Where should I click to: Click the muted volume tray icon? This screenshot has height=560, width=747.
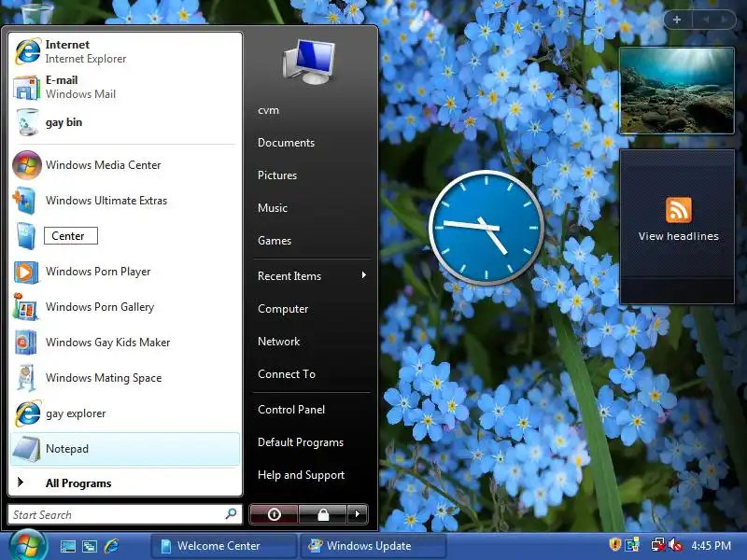[x=675, y=545]
